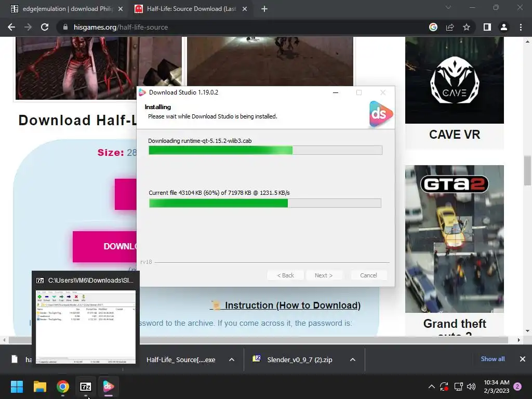Image resolution: width=532 pixels, height=399 pixels.
Task: Click the horizontal scrollbar right arrow
Action: [x=519, y=340]
